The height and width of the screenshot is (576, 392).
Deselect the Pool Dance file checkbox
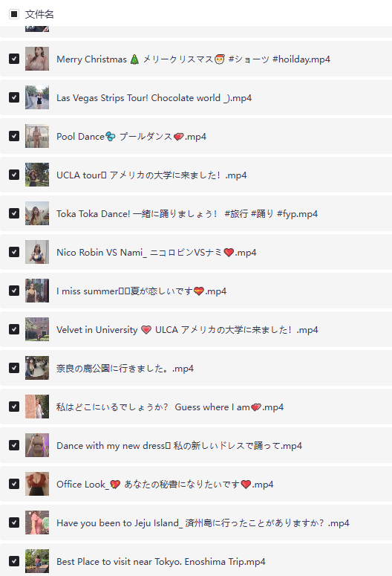pyautogui.click(x=14, y=136)
